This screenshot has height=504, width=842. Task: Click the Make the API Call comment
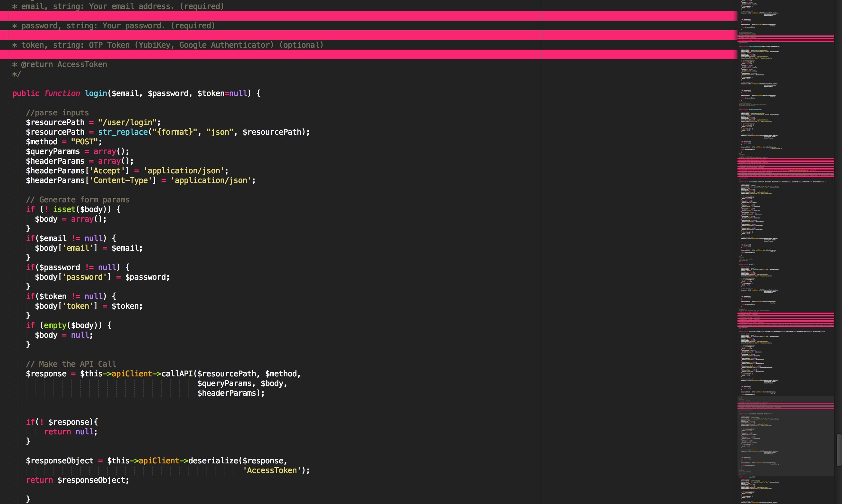(71, 364)
